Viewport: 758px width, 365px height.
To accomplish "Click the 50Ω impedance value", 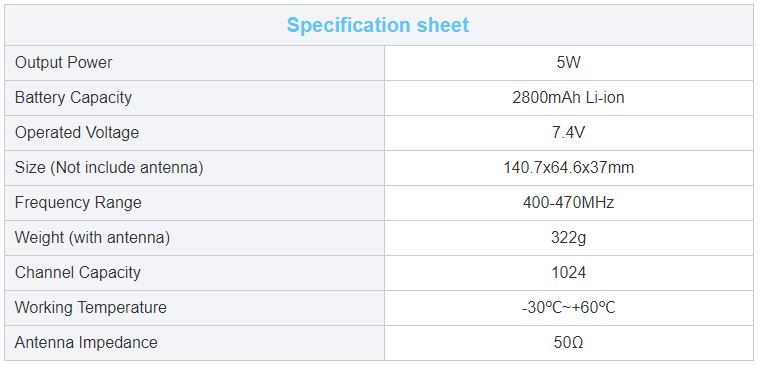I will point(568,343).
